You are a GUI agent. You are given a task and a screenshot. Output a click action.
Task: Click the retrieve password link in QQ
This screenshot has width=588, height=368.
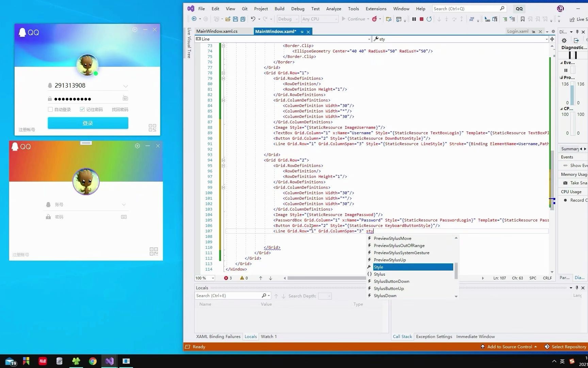pyautogui.click(x=120, y=109)
